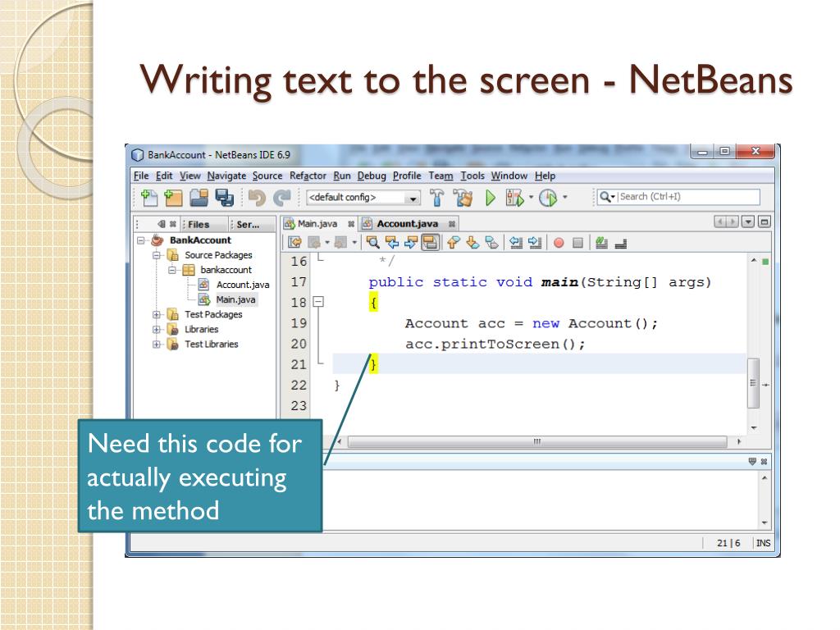Screen dimensions: 840x630
Task: Expand the Test Libraries node
Action: [x=157, y=345]
